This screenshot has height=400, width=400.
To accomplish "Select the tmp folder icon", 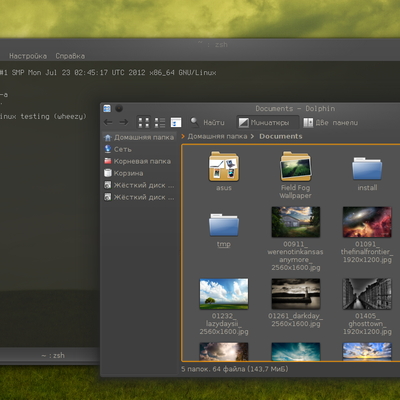I will point(224,224).
